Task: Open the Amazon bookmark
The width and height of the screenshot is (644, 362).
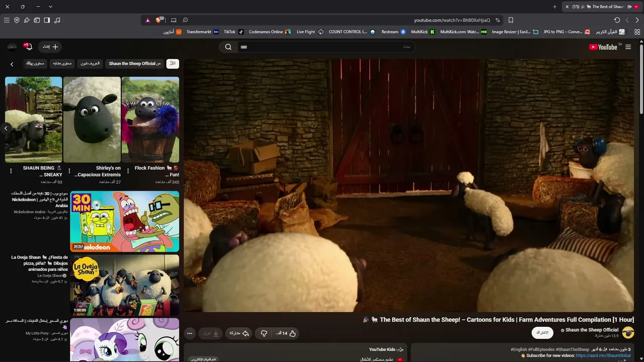Action: (173, 32)
